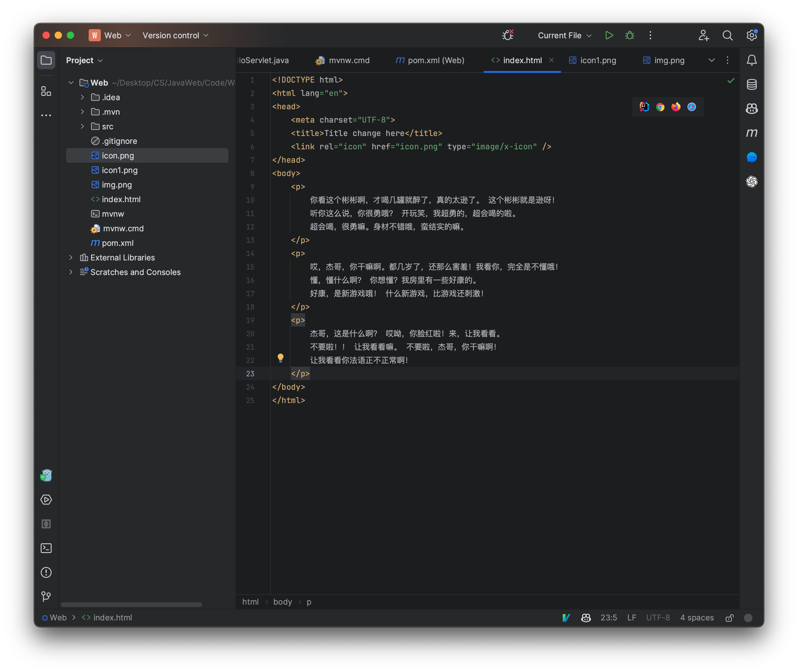Expand the .mvn folder
The image size is (798, 672).
[x=82, y=112]
